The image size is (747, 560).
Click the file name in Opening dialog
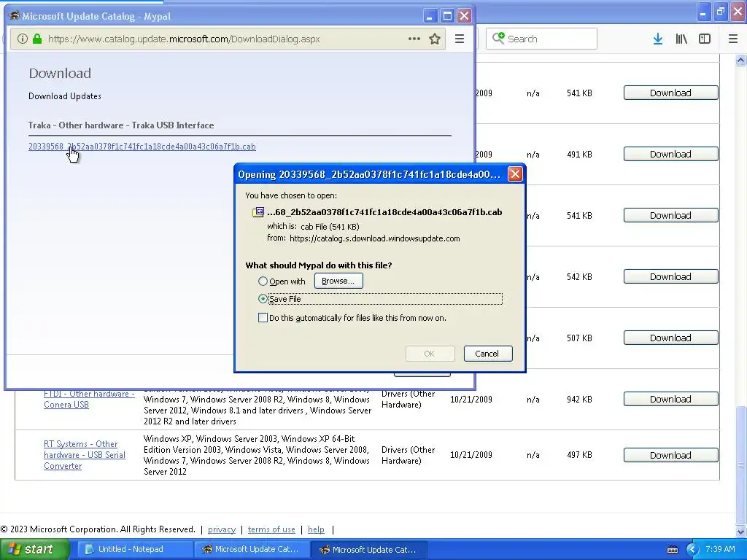[384, 212]
